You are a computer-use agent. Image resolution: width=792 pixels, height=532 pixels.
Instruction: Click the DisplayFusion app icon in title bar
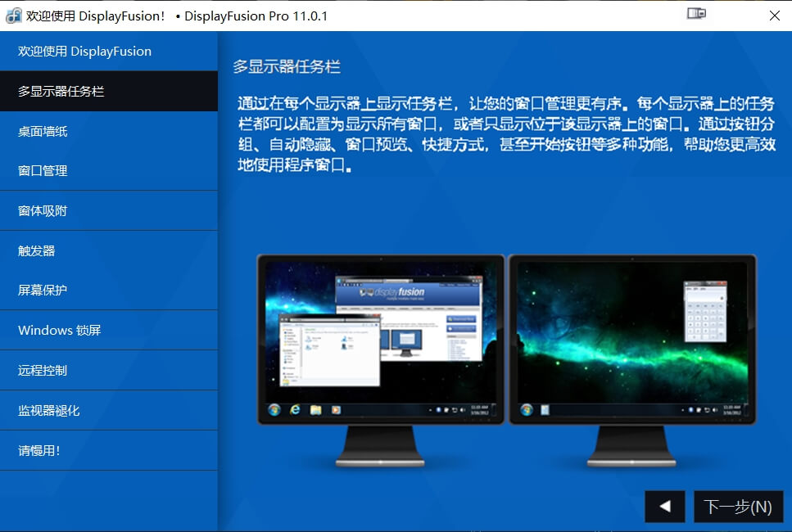pos(13,16)
